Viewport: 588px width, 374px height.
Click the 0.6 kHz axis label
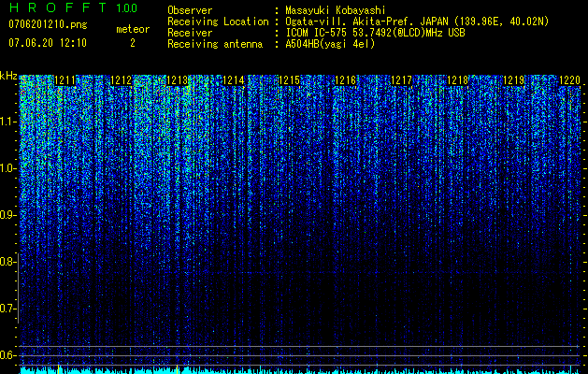click(7, 355)
